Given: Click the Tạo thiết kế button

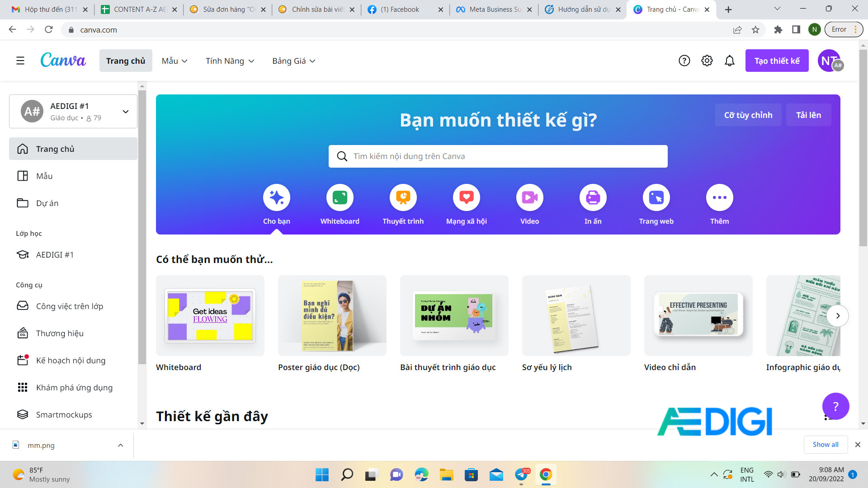Looking at the screenshot, I should (777, 61).
